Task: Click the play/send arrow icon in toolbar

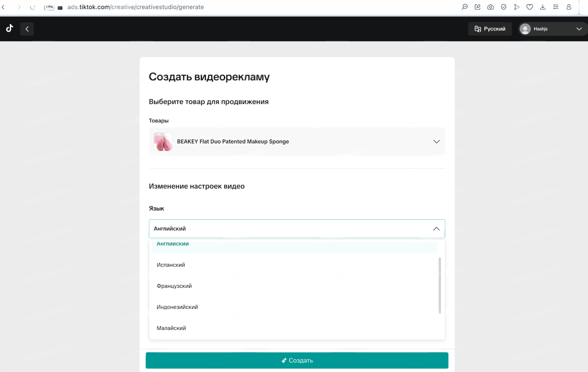Action: coord(517,7)
